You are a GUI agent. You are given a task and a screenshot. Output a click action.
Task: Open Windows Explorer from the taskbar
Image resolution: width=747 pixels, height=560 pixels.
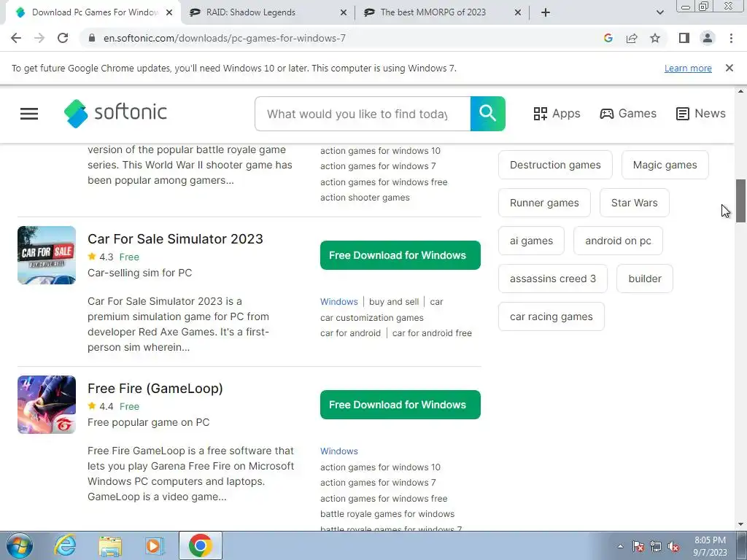pyautogui.click(x=111, y=545)
